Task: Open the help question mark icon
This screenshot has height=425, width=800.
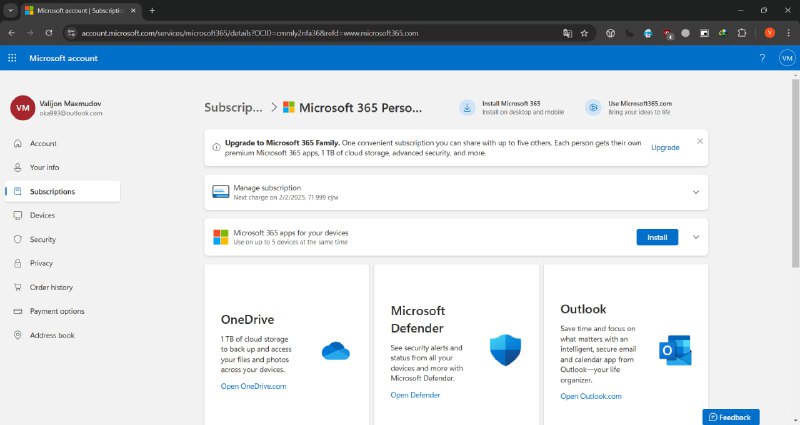Action: [762, 58]
